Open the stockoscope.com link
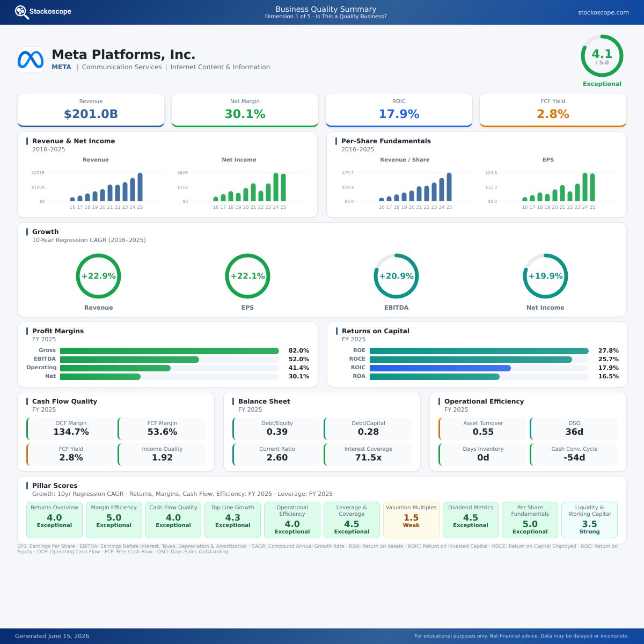Image resolution: width=644 pixels, height=644 pixels. (x=603, y=12)
